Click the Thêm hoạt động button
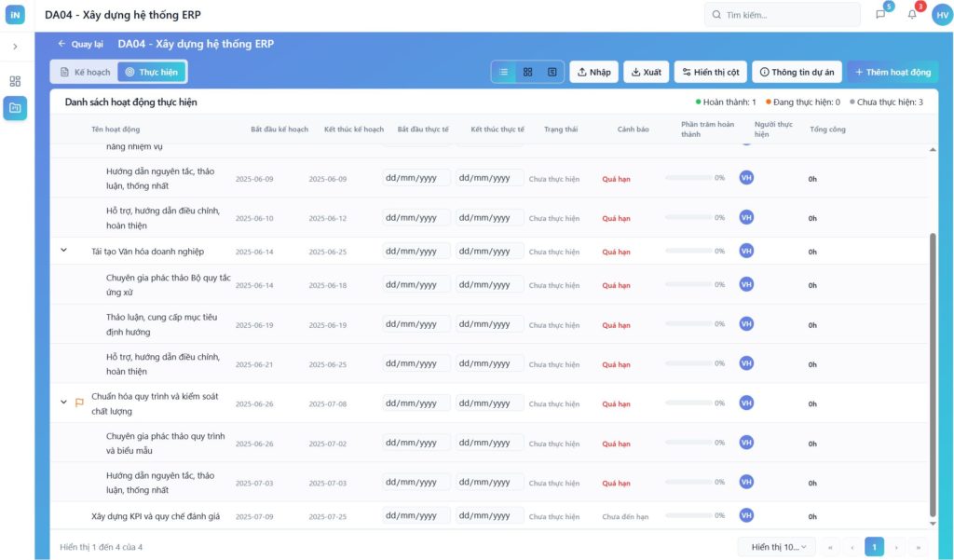This screenshot has height=560, width=954. point(892,72)
